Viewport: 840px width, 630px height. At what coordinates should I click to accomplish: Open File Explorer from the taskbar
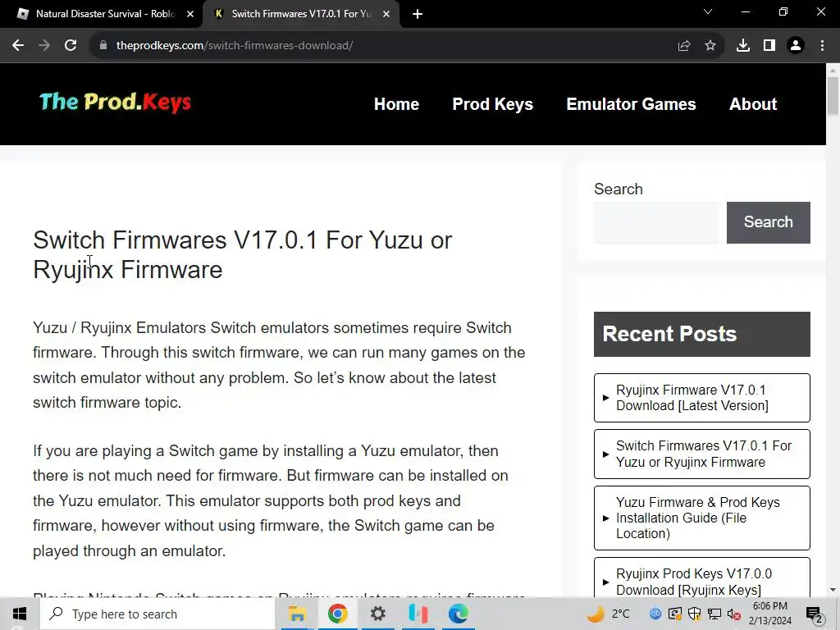(x=297, y=614)
